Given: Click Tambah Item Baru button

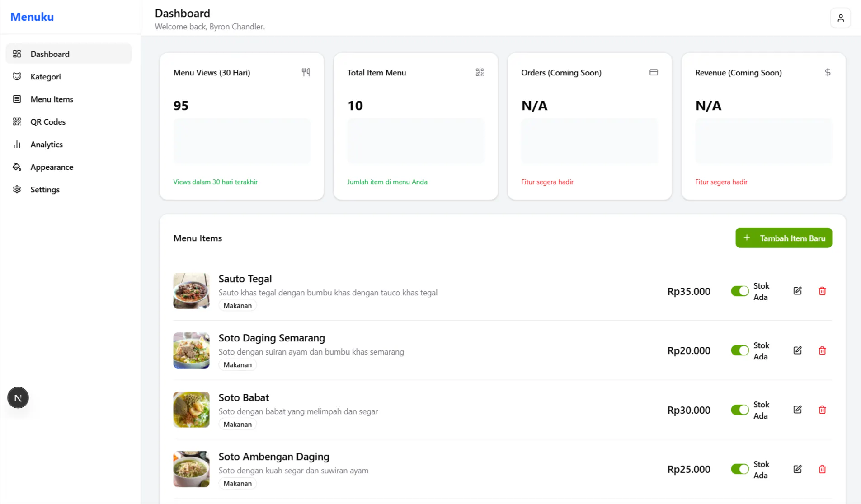Looking at the screenshot, I should (x=784, y=238).
